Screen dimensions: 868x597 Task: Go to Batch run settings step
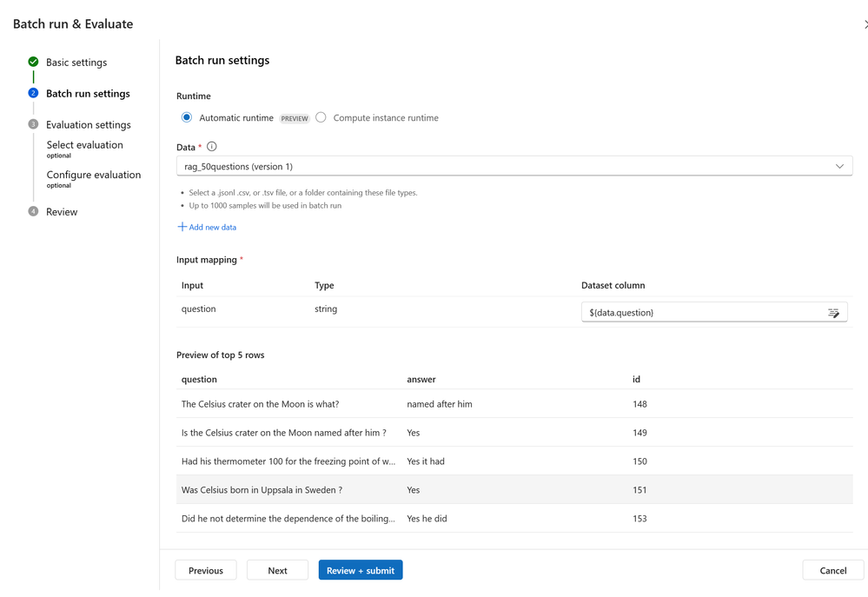coord(88,94)
